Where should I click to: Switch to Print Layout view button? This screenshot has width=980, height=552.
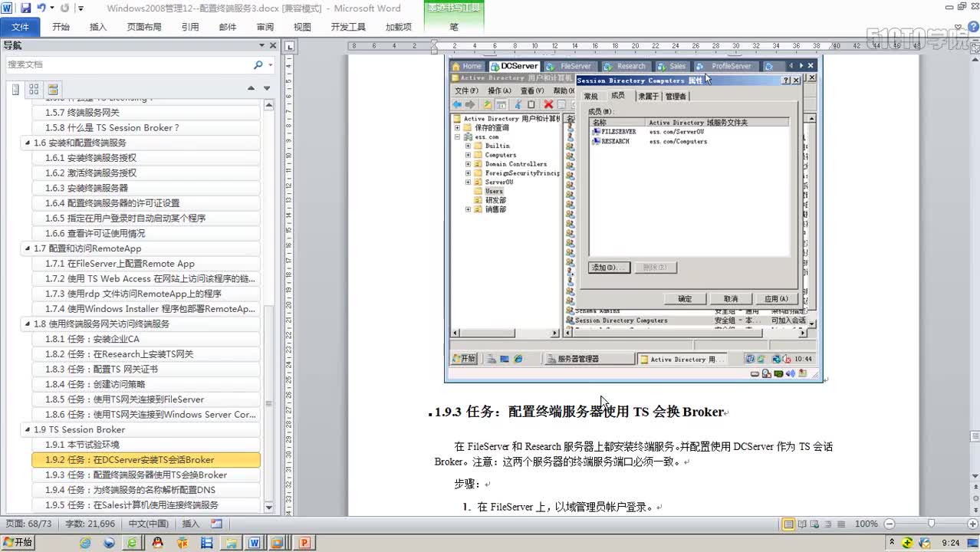[x=788, y=524]
